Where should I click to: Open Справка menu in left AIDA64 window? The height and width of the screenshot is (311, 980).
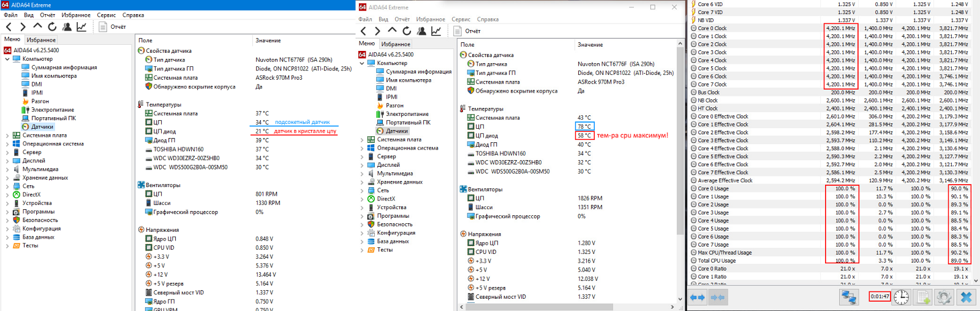[x=133, y=15]
